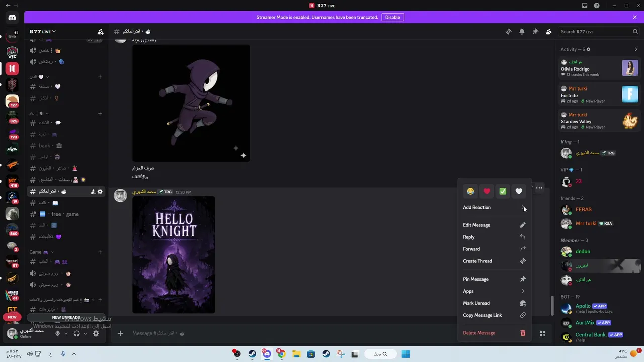
Task: Open the Apollo bot profile
Action: tap(599, 308)
